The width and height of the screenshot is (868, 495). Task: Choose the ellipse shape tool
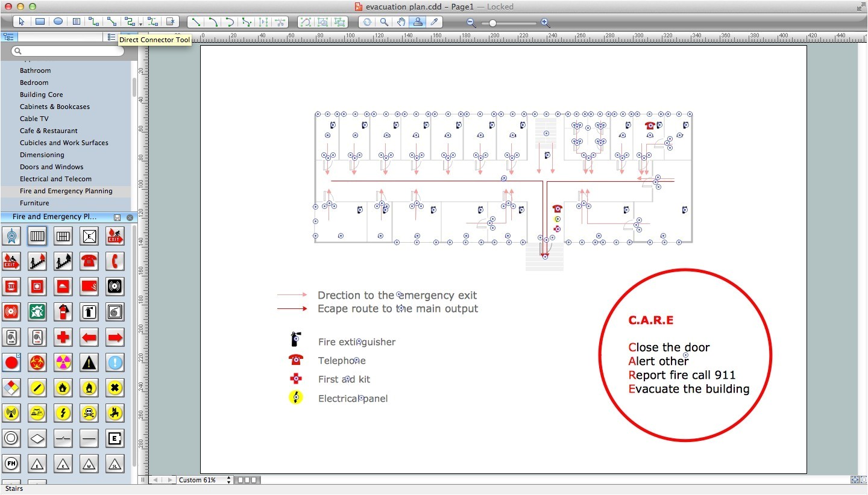[58, 22]
